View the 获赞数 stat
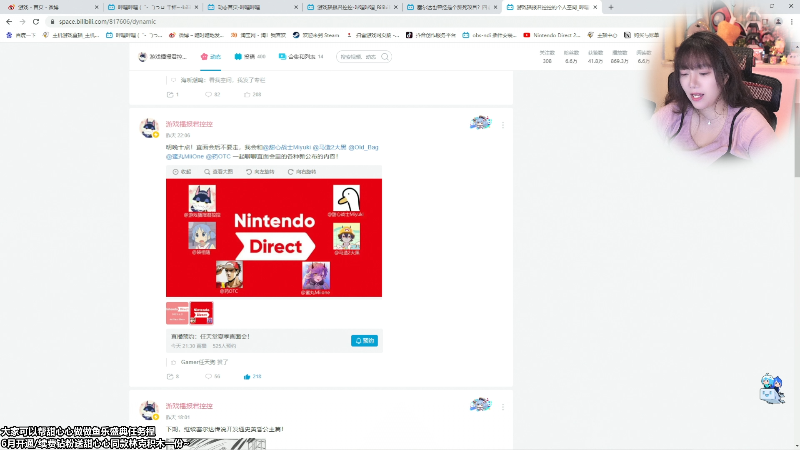 595,57
